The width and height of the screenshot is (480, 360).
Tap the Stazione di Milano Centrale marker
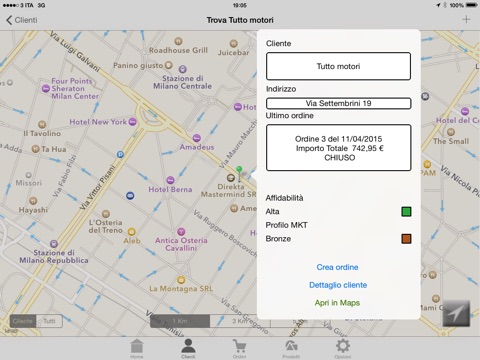point(182,69)
